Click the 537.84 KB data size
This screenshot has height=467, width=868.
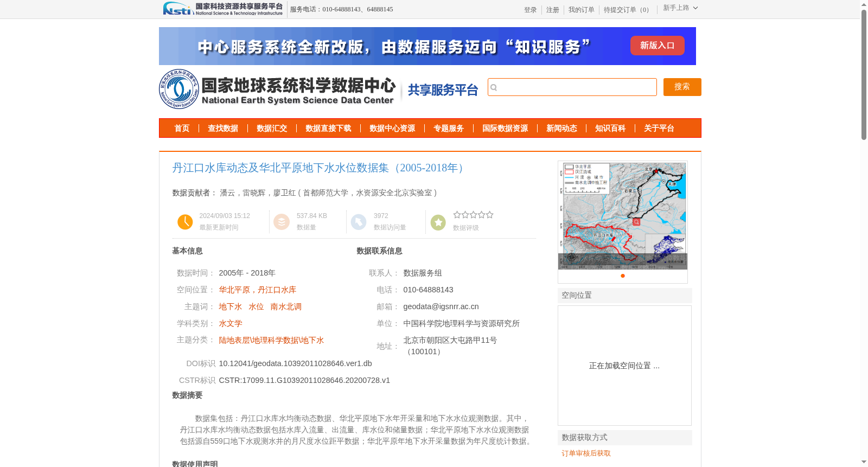point(312,216)
